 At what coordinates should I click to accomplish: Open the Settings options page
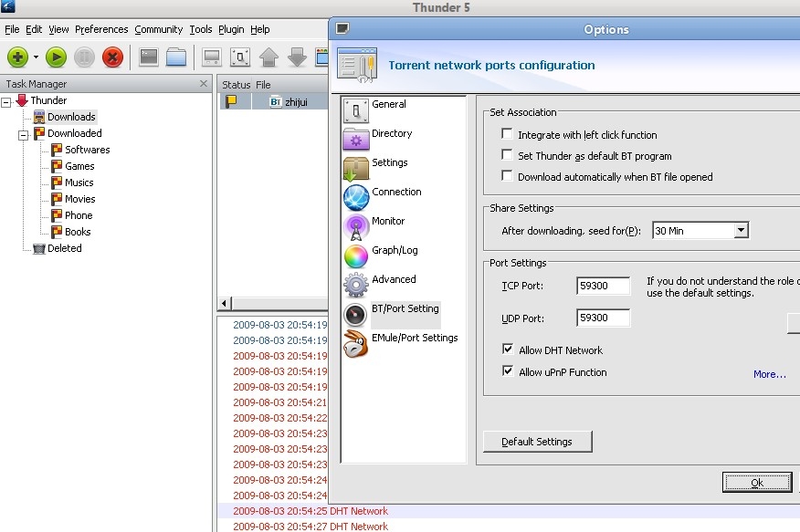(390, 162)
